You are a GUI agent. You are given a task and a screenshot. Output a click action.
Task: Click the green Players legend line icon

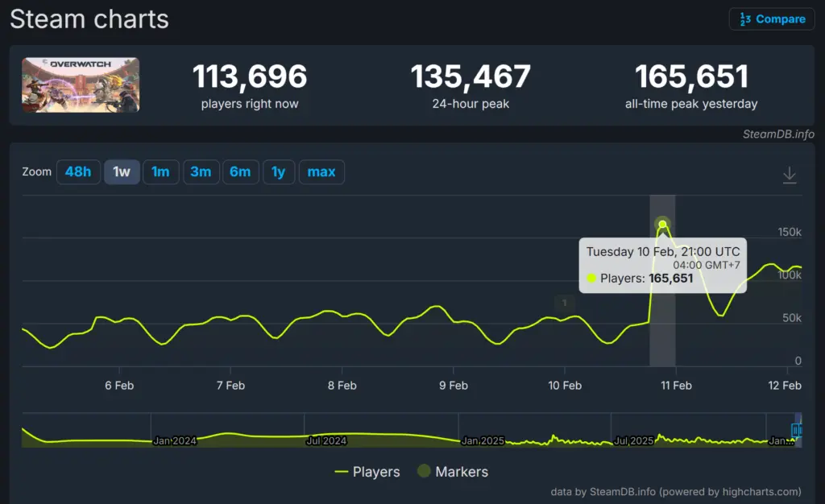(342, 472)
